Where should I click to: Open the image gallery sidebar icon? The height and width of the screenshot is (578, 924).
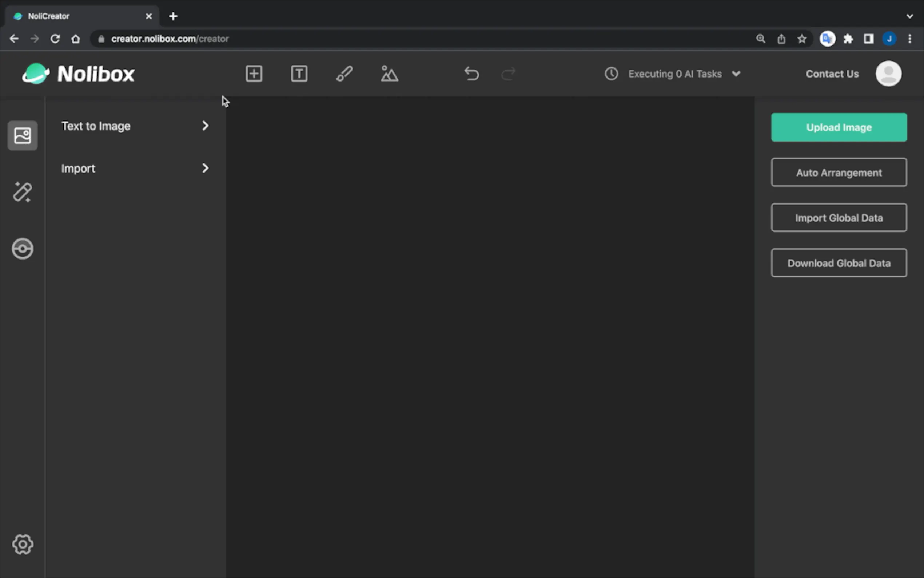(x=23, y=135)
